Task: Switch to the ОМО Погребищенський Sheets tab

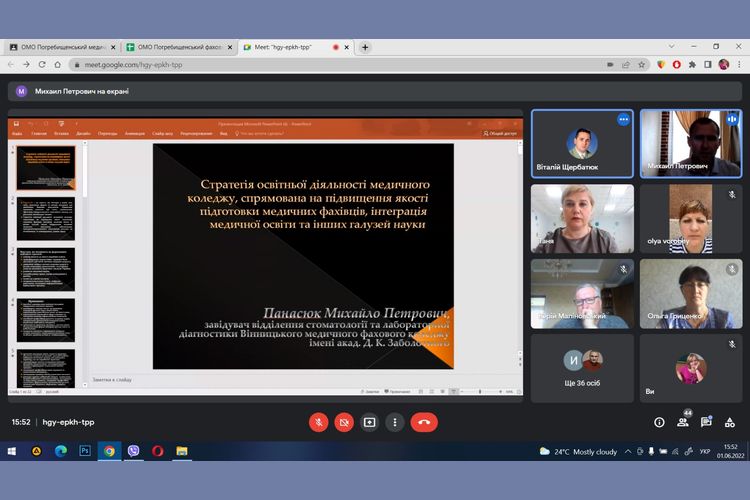Action: click(x=178, y=47)
